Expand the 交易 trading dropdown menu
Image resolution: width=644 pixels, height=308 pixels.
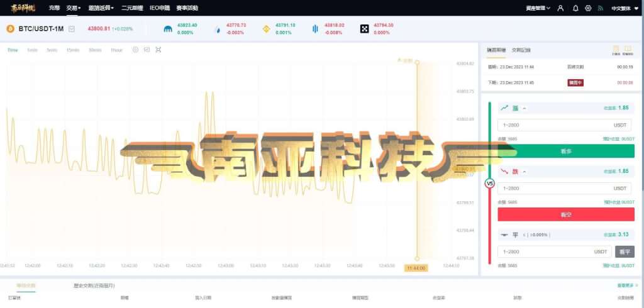pos(74,8)
